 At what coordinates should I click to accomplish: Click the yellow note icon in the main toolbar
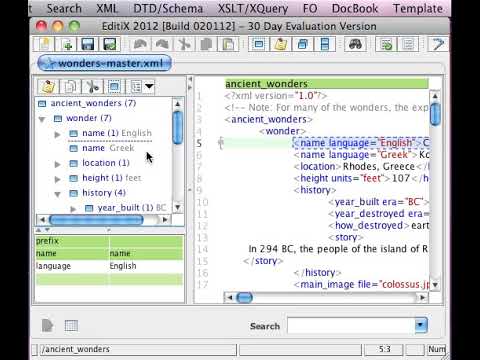tap(281, 44)
